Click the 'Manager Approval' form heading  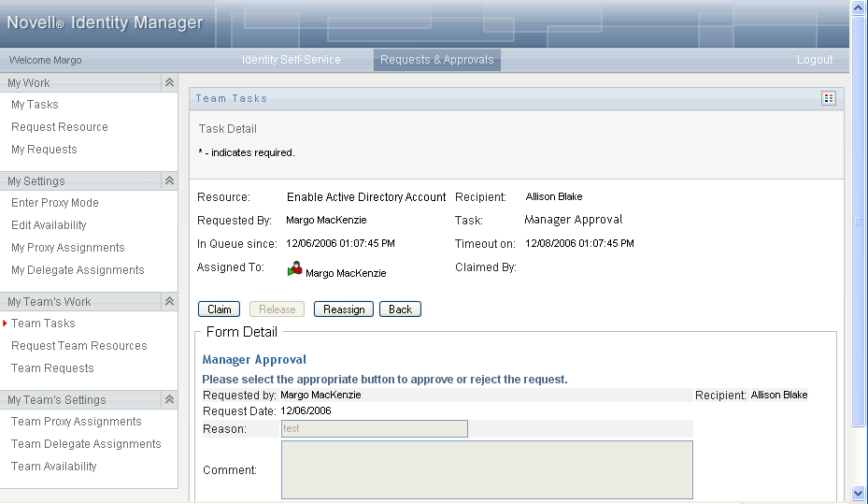(254, 359)
